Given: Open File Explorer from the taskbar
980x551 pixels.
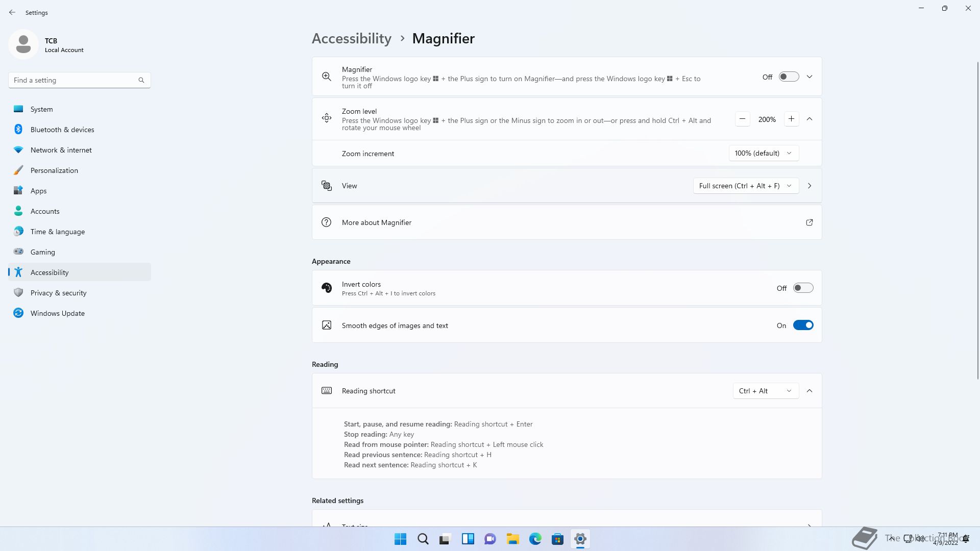Looking at the screenshot, I should tap(513, 539).
